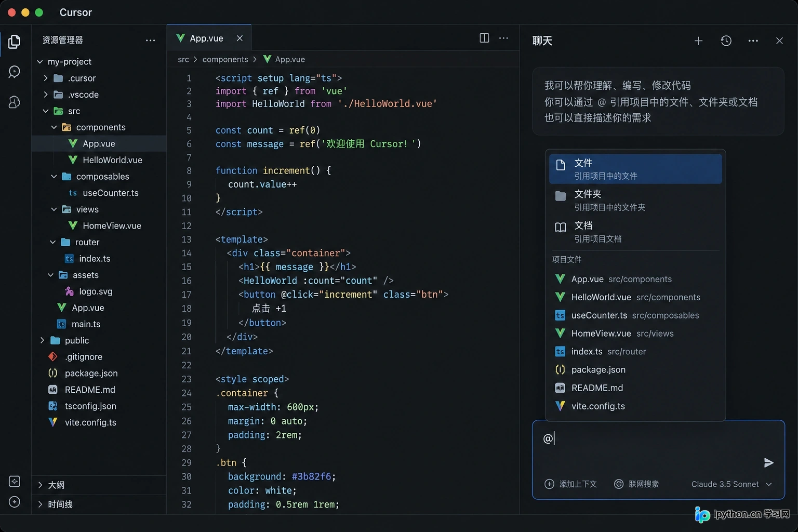Pick vite.config.ts from project files list
The width and height of the screenshot is (798, 532).
click(635, 406)
